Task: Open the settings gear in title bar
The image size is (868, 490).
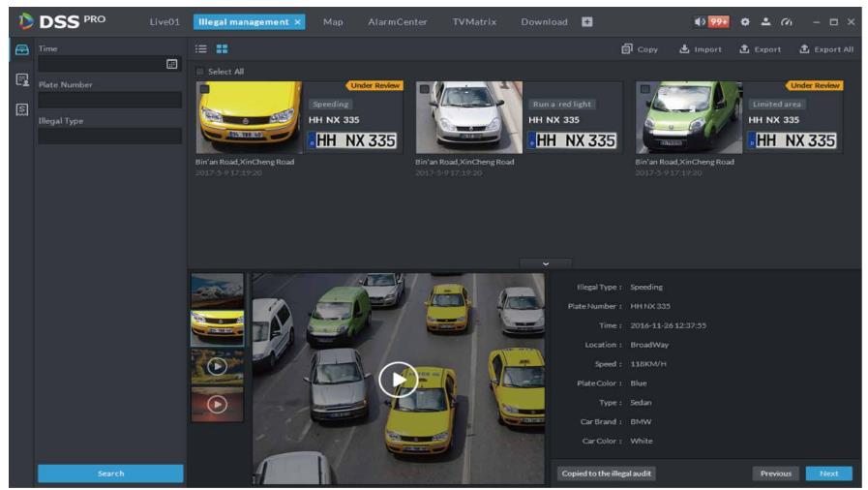Action: [745, 21]
